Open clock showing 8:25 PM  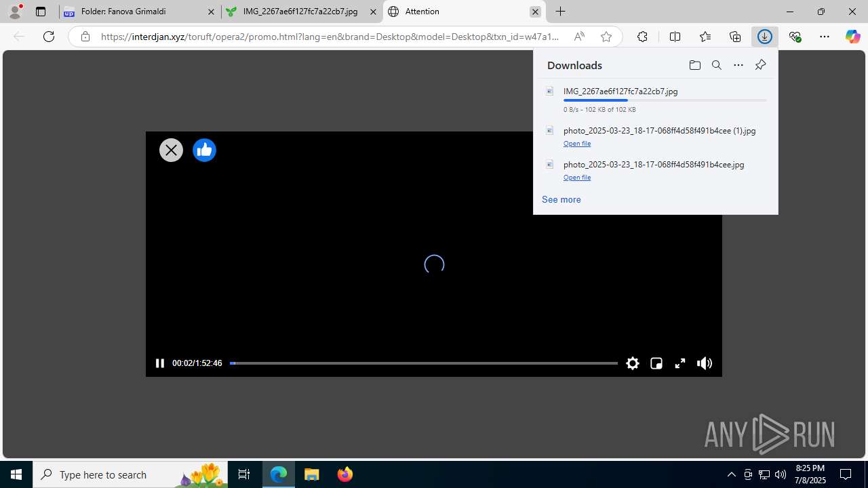pyautogui.click(x=810, y=474)
